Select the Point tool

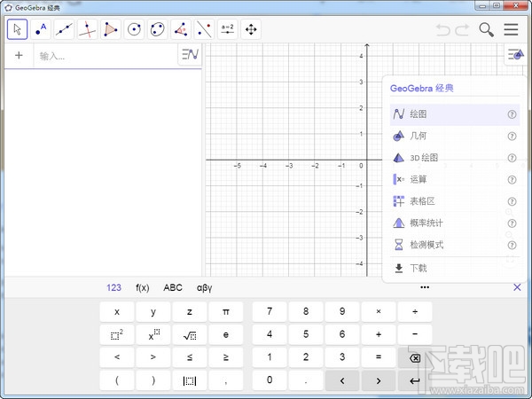[x=41, y=29]
